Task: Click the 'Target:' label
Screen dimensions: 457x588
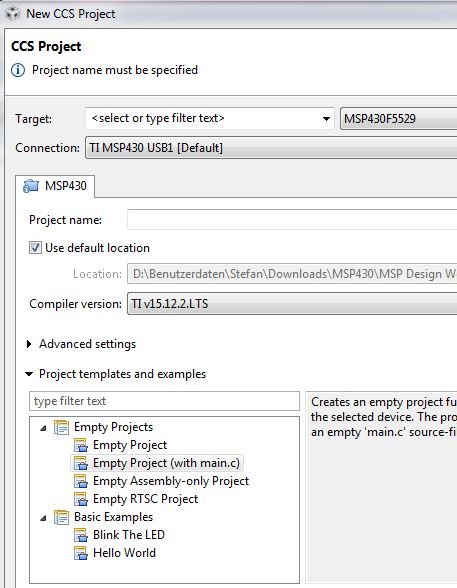Action: 33,119
